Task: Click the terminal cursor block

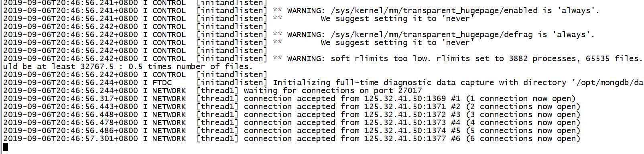Action: (x=6, y=147)
